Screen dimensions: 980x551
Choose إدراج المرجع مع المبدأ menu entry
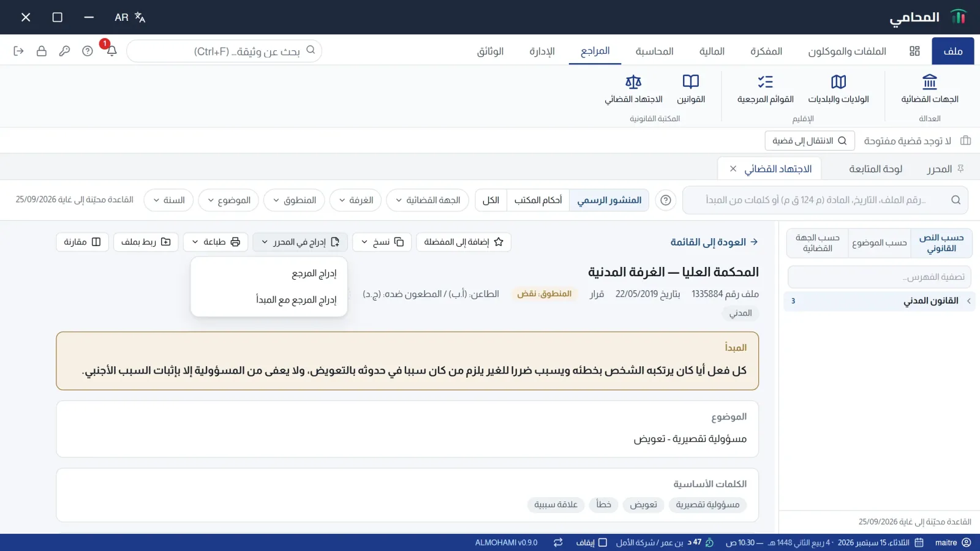pos(269,299)
